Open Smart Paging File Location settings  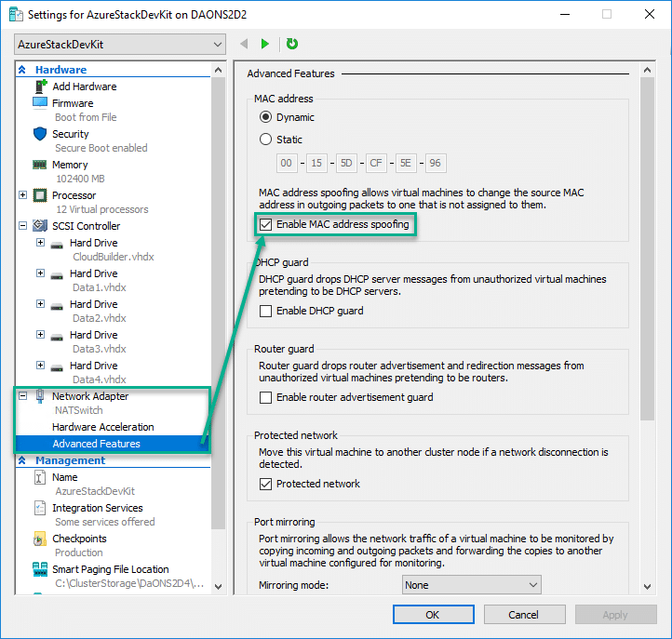(111, 569)
